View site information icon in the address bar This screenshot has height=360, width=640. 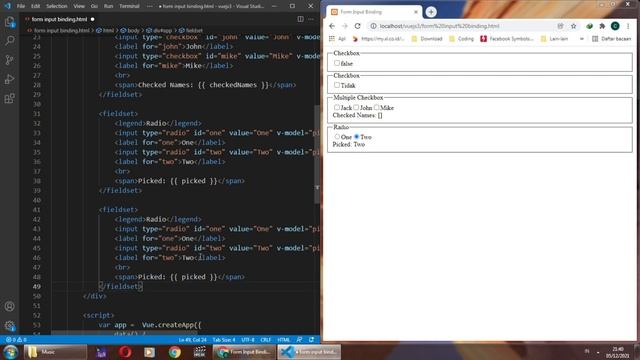point(373,26)
